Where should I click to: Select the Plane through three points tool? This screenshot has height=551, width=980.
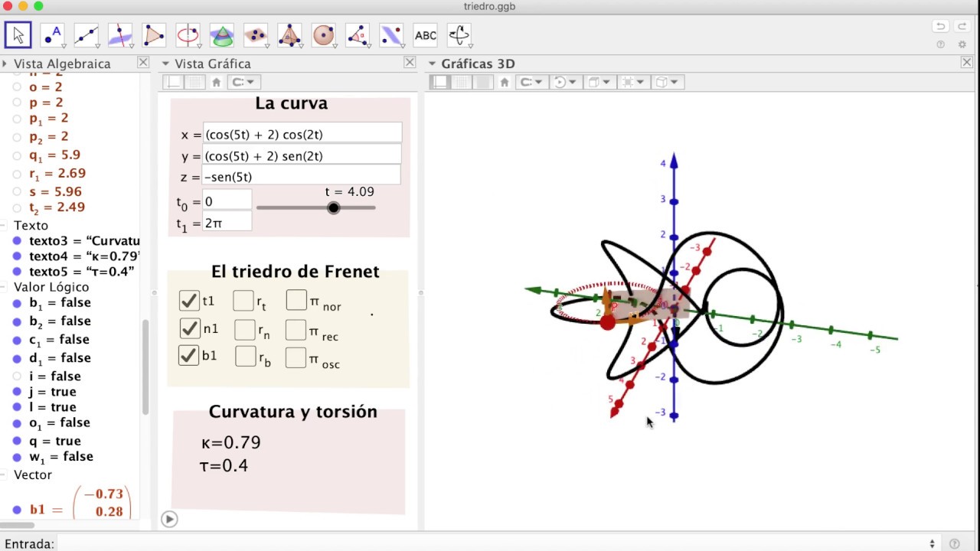(256, 35)
